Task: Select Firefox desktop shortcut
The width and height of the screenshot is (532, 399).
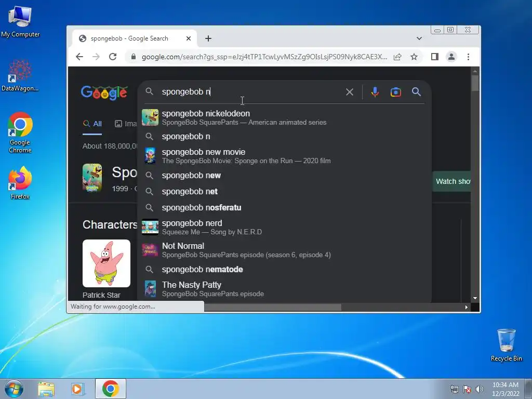Action: (x=20, y=183)
